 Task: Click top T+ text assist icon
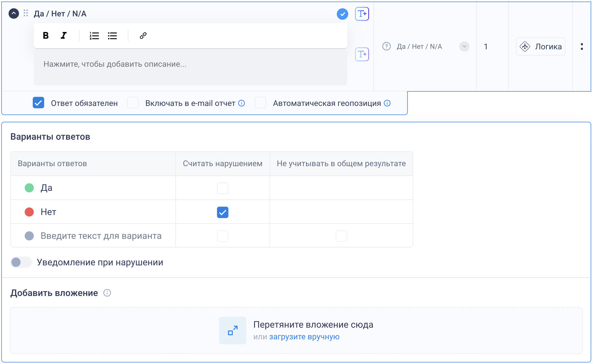(362, 14)
